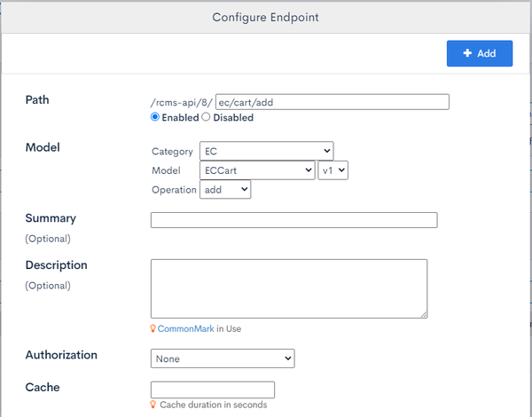Click the Path input containing ec/cart/add

(x=332, y=102)
